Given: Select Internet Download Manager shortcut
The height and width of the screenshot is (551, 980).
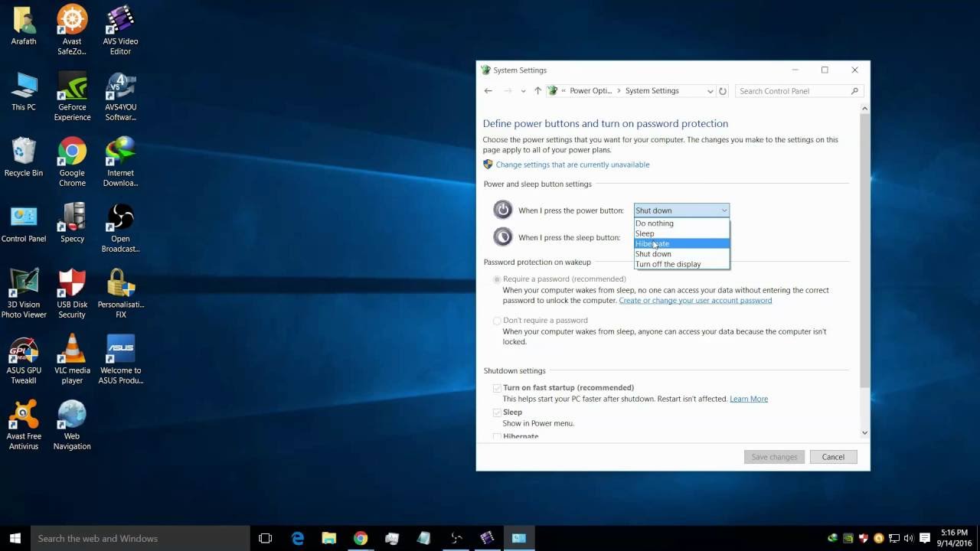Looking at the screenshot, I should [120, 162].
